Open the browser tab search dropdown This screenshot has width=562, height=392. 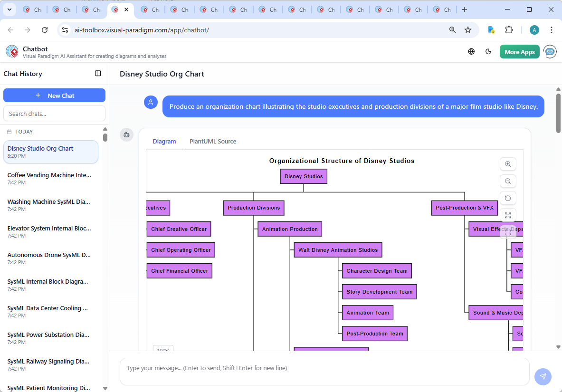point(9,10)
